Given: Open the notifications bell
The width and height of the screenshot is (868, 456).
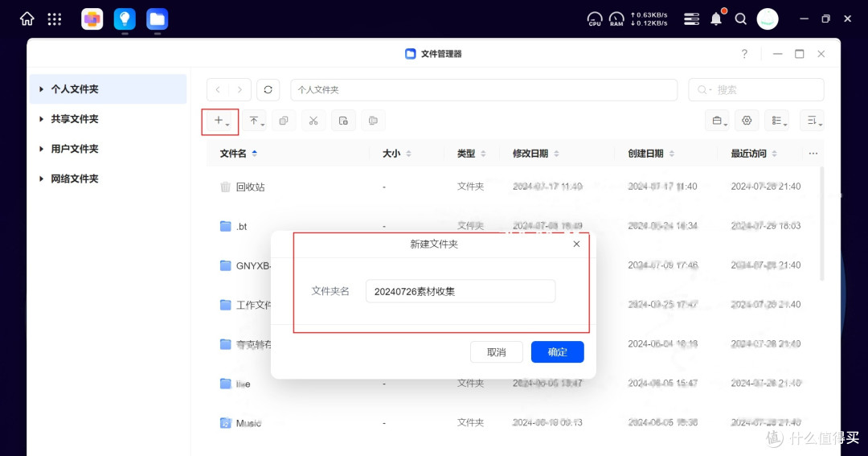Looking at the screenshot, I should (x=716, y=18).
